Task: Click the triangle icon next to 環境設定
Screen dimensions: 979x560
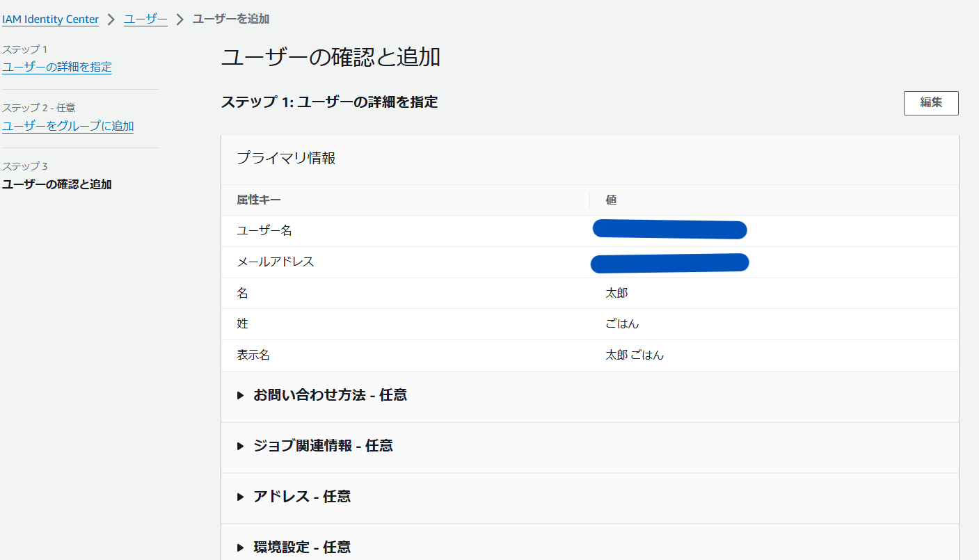Action: [241, 547]
